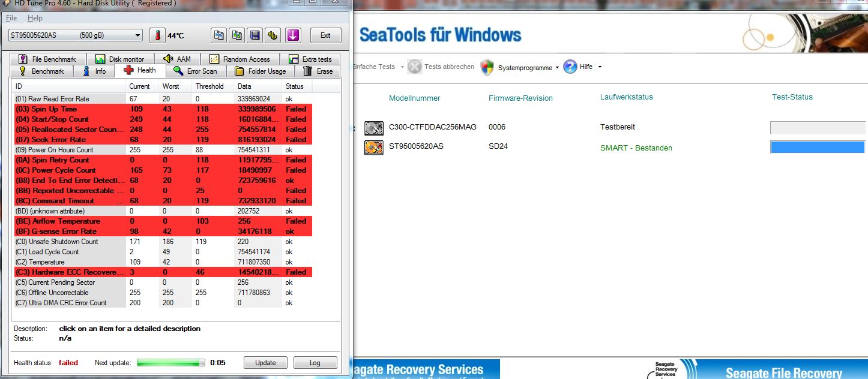Select the (07) Seek Error Rate row
This screenshot has width=868, height=379.
[x=163, y=139]
